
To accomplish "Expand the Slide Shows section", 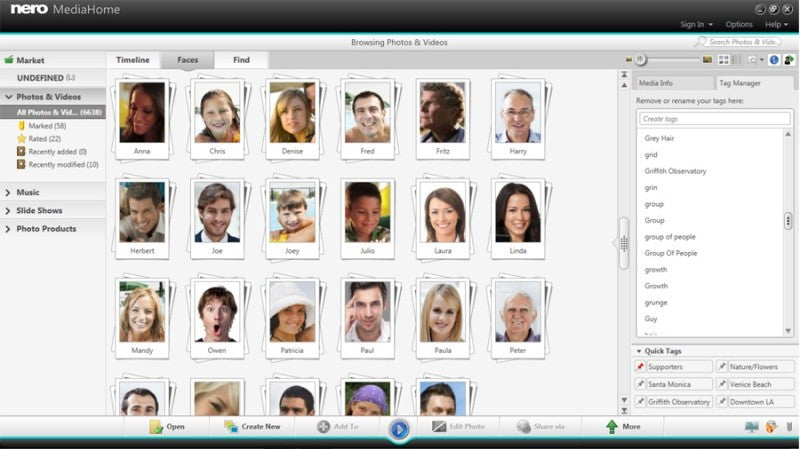I will click(x=8, y=211).
